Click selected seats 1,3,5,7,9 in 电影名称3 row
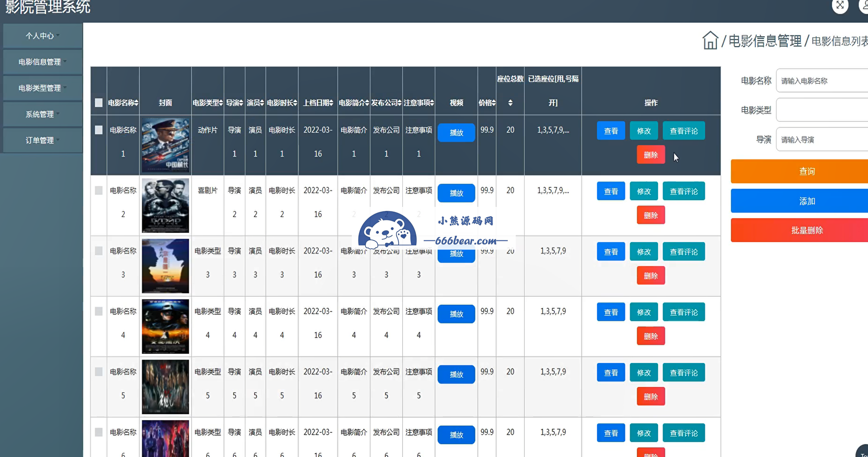This screenshot has width=868, height=457. click(x=553, y=251)
